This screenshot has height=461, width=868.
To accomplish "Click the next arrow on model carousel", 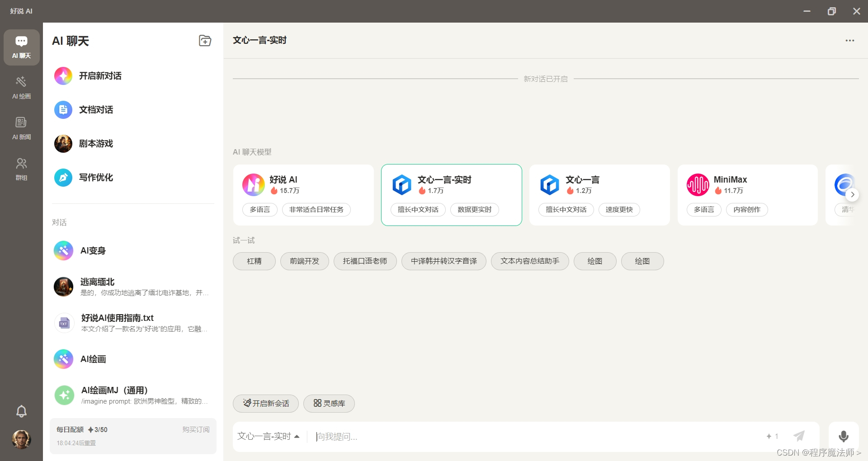I will 852,195.
